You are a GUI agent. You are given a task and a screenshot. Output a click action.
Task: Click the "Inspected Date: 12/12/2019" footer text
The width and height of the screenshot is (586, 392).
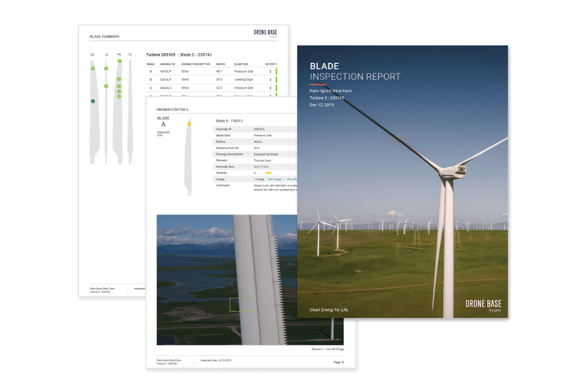(x=216, y=361)
